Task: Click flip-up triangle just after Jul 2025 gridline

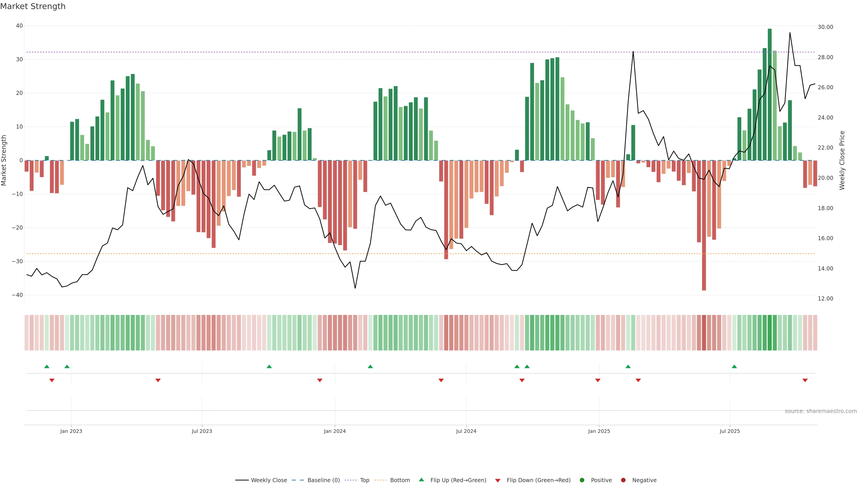Action: [734, 366]
